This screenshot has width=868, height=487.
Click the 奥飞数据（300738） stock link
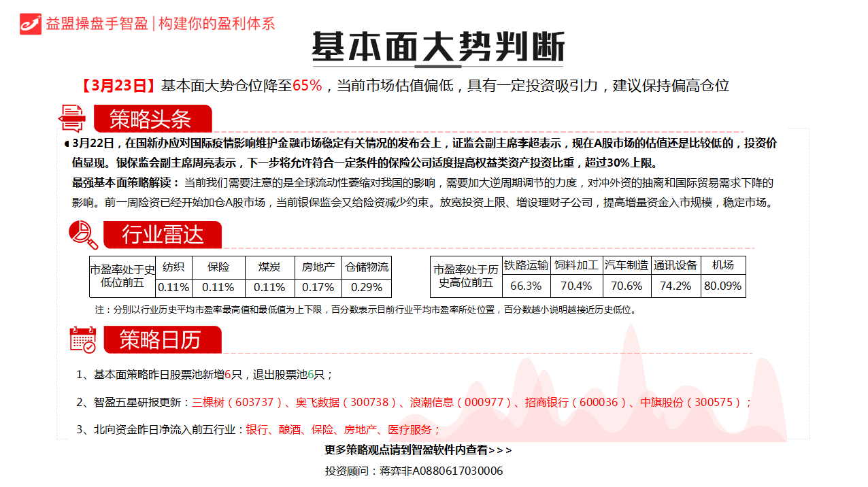[346, 402]
